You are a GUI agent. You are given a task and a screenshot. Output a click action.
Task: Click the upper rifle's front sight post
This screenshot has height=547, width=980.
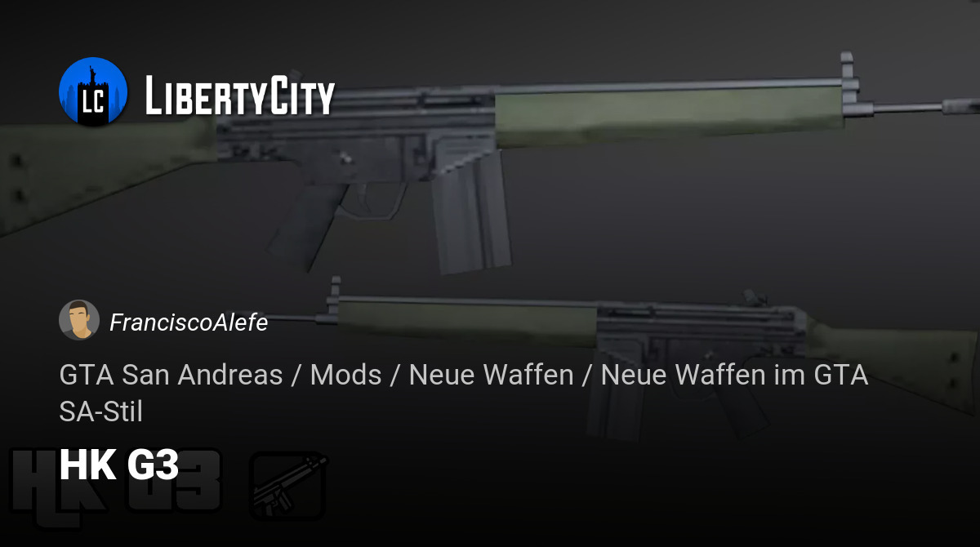[845, 68]
